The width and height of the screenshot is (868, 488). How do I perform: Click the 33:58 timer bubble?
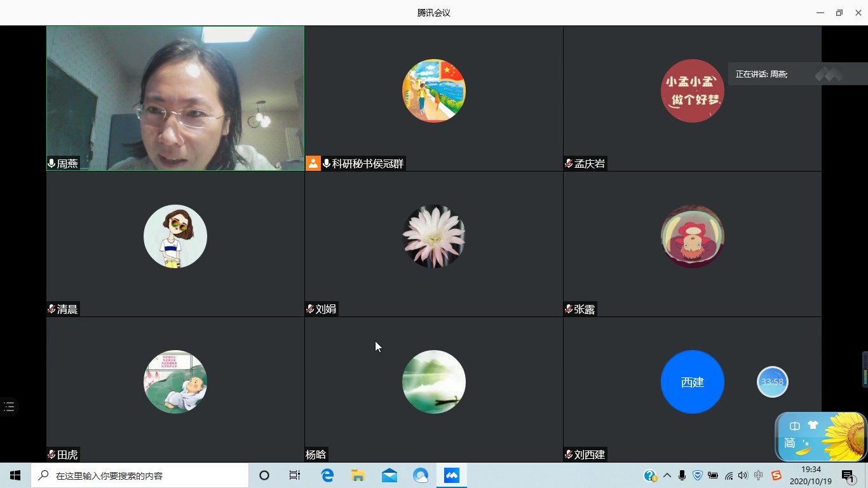772,382
